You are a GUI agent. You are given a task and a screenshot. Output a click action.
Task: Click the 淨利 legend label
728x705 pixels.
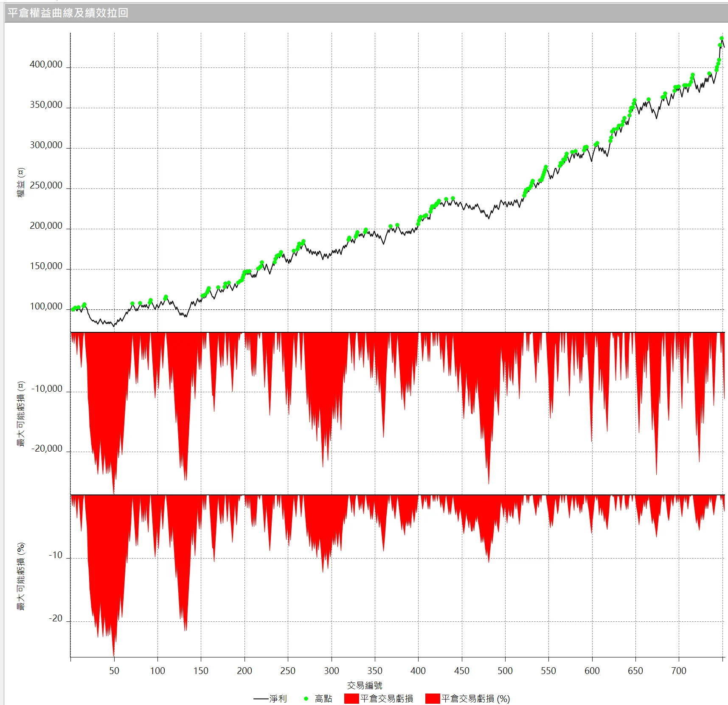[278, 699]
